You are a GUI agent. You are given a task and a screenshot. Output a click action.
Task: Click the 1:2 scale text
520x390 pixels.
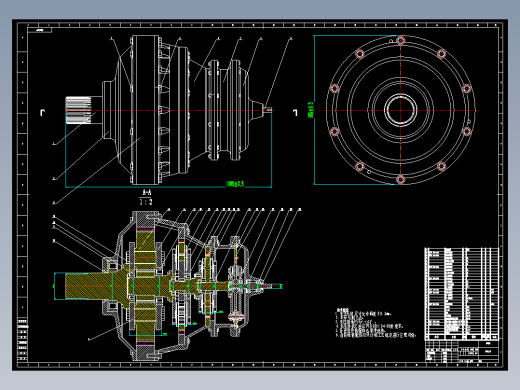click(146, 202)
